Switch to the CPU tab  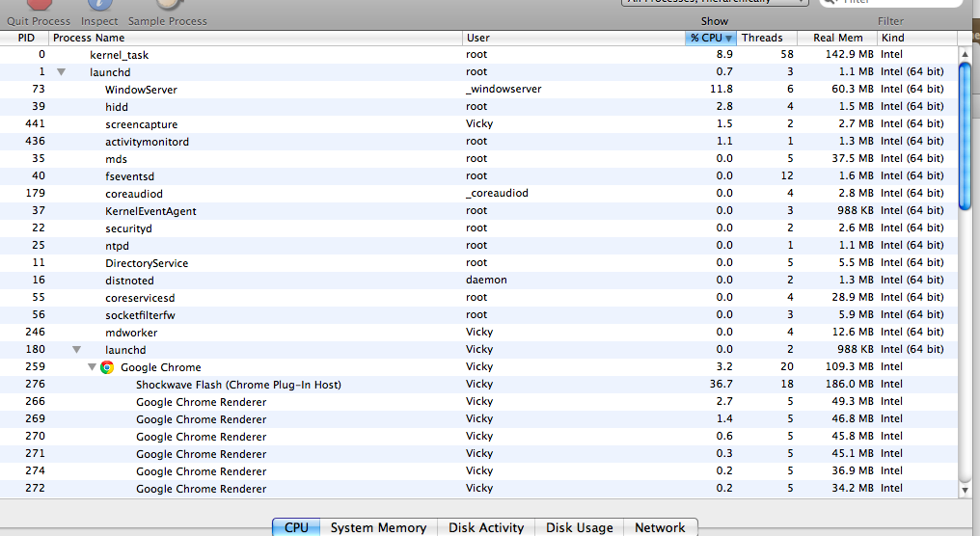click(296, 527)
